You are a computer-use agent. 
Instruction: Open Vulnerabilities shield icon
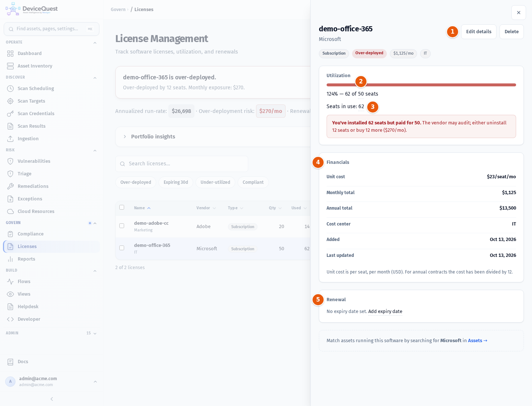tap(10, 161)
